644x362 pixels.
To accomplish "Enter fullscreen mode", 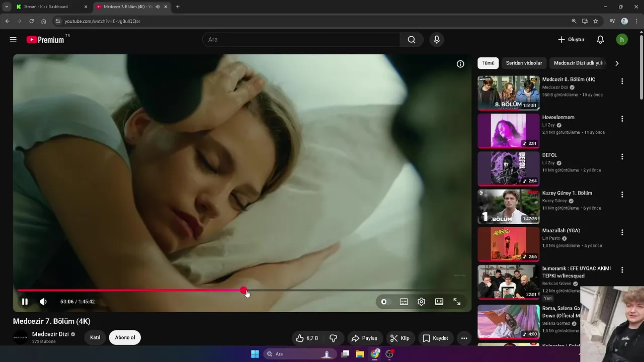I will tap(457, 302).
